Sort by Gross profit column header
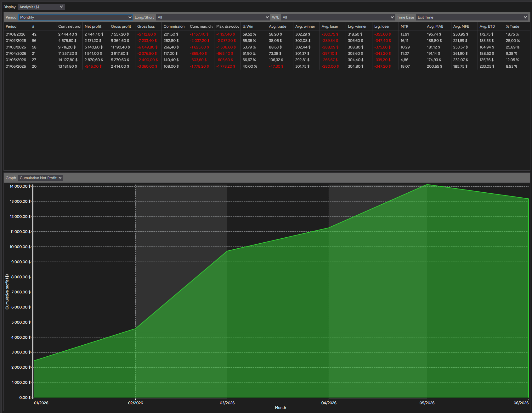Viewport: 532px width, 413px height. click(x=122, y=26)
